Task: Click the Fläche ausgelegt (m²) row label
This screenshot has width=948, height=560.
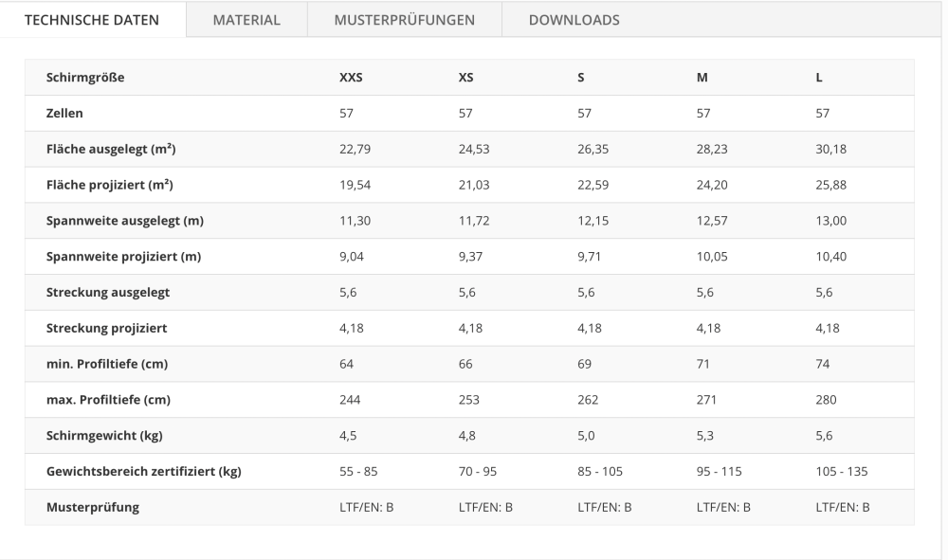Action: (x=111, y=149)
